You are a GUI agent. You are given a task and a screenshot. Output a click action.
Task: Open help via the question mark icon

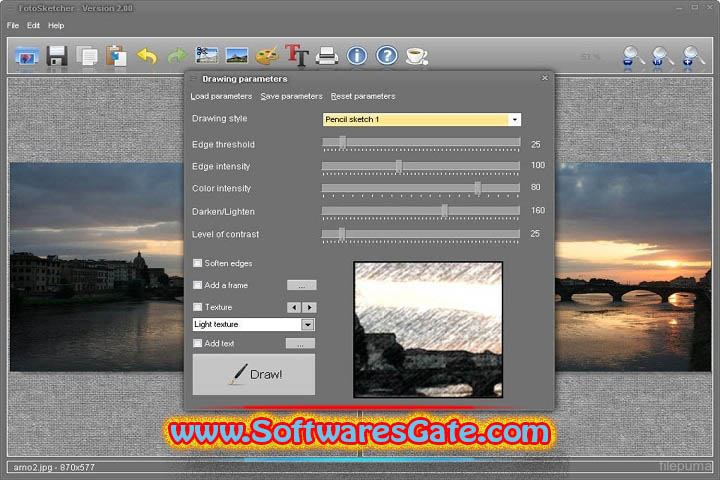click(x=387, y=56)
